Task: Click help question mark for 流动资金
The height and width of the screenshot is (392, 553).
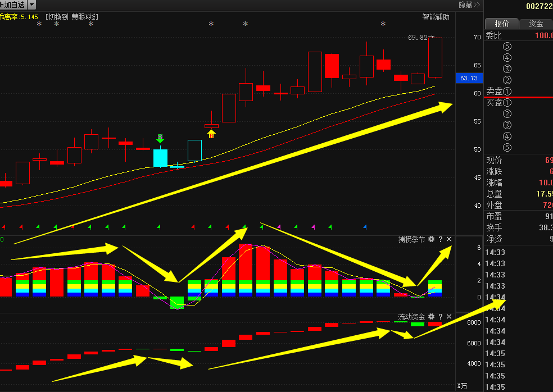Action: click(441, 317)
